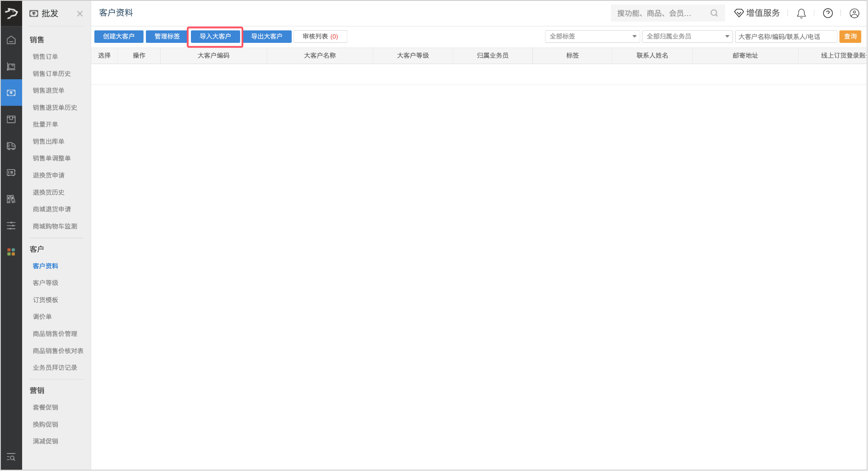Open the delivery truck icon module
The image size is (868, 471).
(x=11, y=146)
